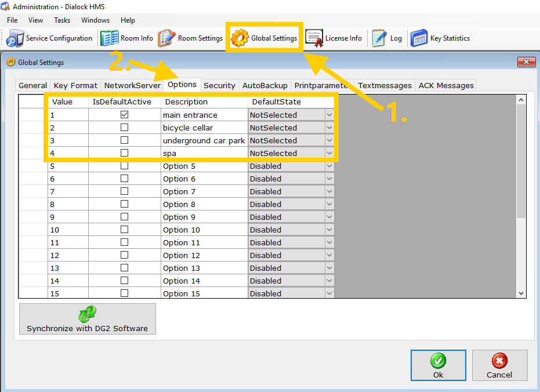Click the Room Info toolbar icon
Image resolution: width=540 pixels, height=392 pixels.
click(x=110, y=38)
